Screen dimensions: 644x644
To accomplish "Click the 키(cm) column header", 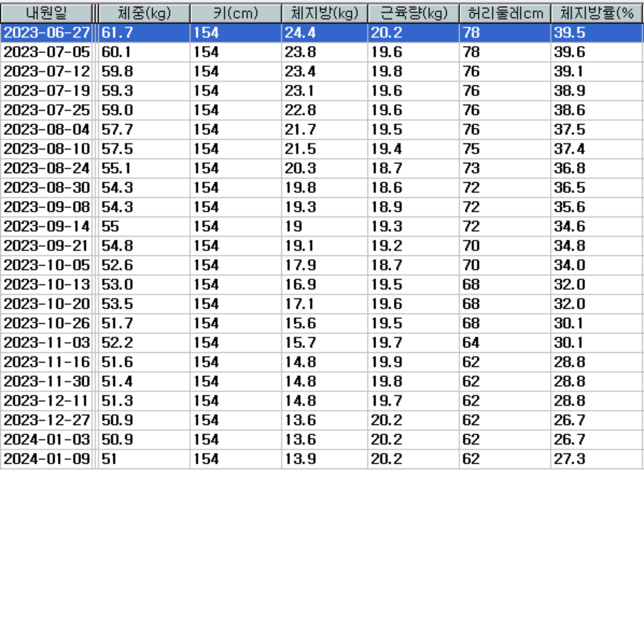I will [236, 13].
